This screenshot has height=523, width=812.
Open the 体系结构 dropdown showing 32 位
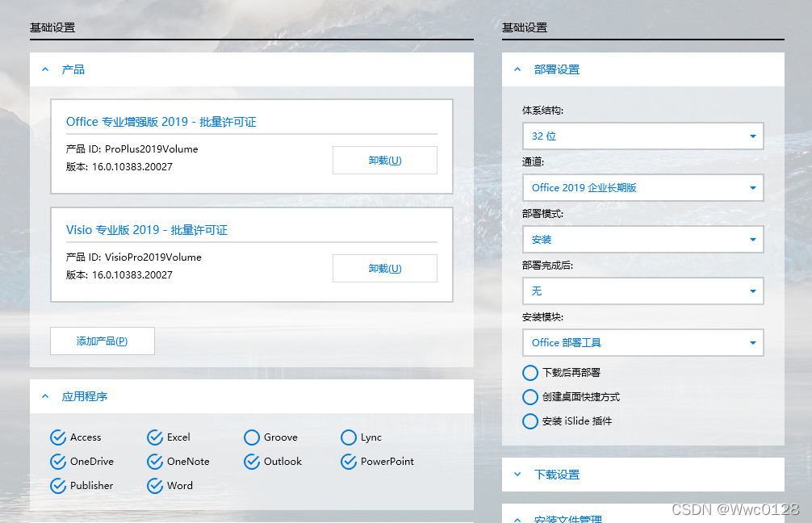pos(643,136)
